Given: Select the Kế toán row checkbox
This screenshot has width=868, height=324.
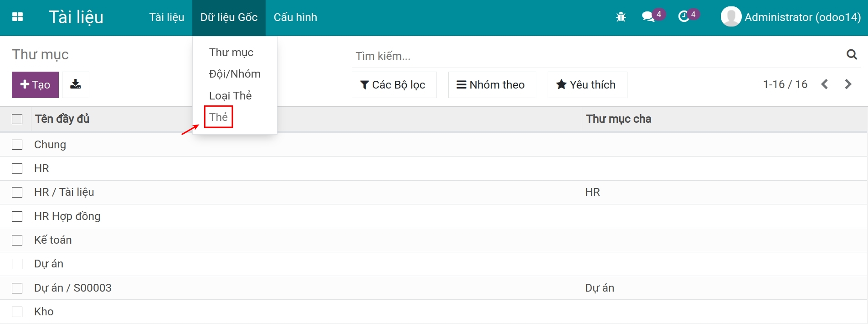Looking at the screenshot, I should pyautogui.click(x=17, y=240).
